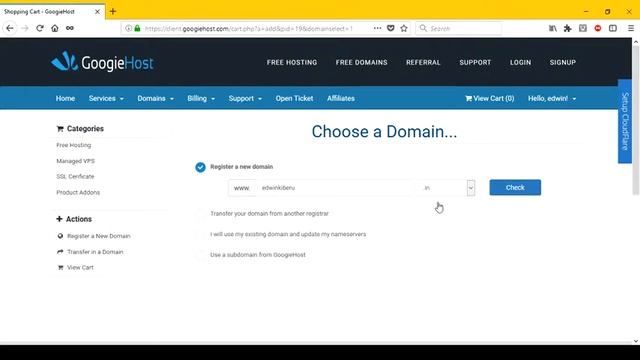Click the Actions plus icon
This screenshot has width=640, height=360.
[x=59, y=219]
